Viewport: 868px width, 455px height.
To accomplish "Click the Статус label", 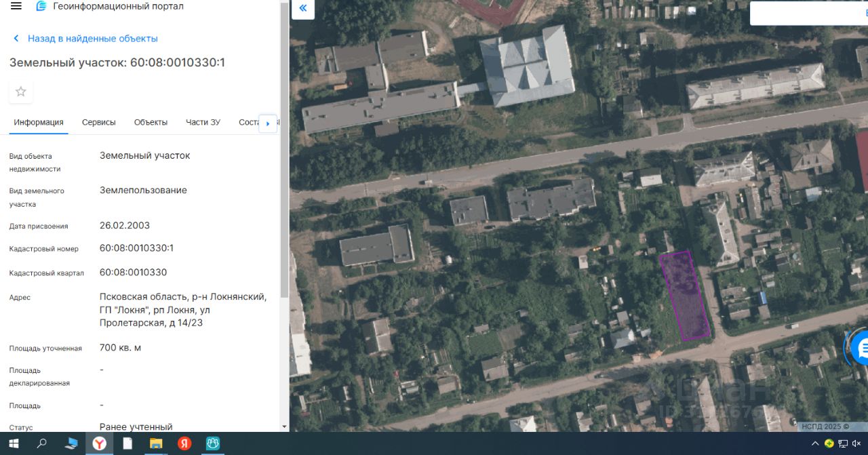I will [21, 428].
